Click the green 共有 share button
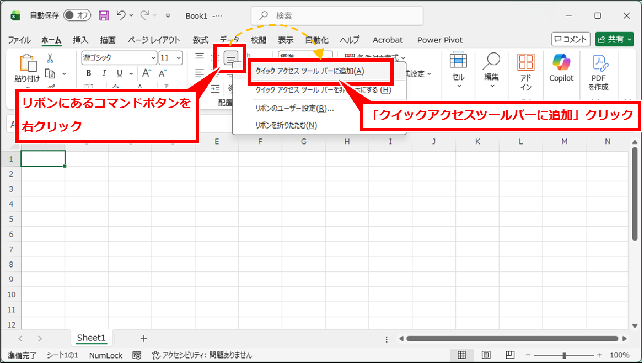The width and height of the screenshot is (644, 363). (614, 39)
